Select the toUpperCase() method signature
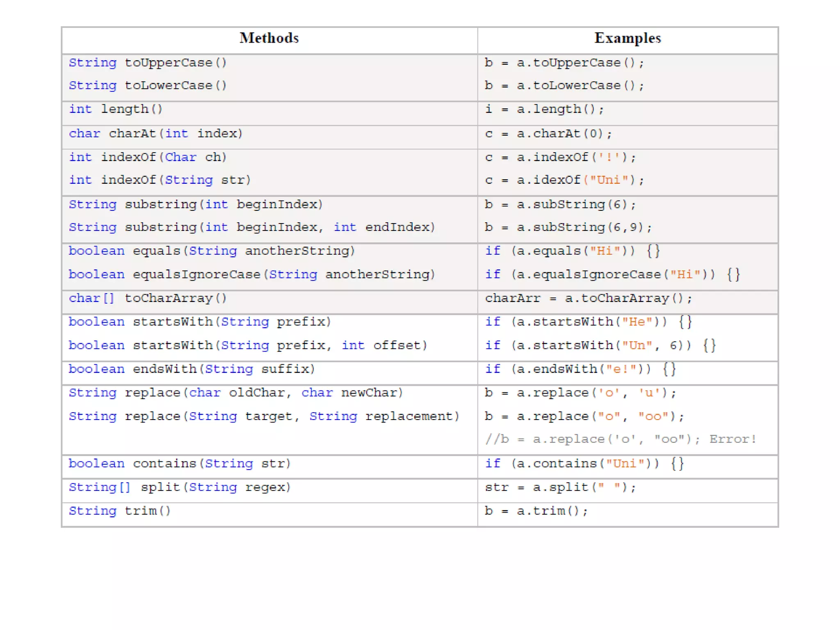The image size is (840, 630). [148, 63]
